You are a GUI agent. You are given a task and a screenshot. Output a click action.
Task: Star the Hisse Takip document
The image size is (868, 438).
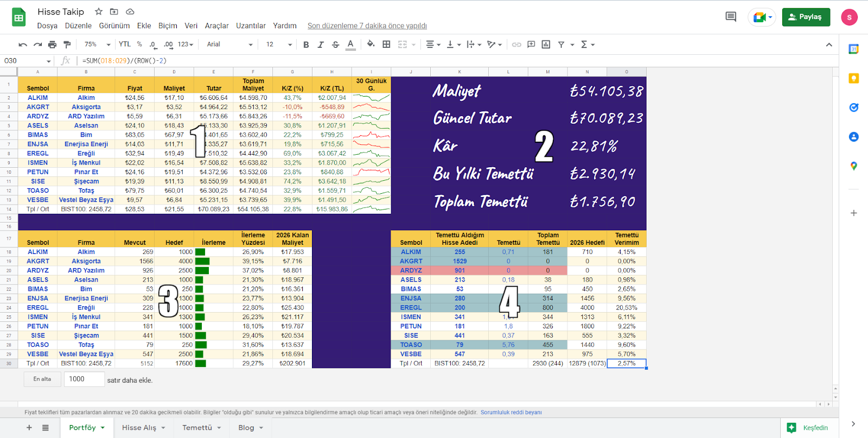pyautogui.click(x=99, y=11)
